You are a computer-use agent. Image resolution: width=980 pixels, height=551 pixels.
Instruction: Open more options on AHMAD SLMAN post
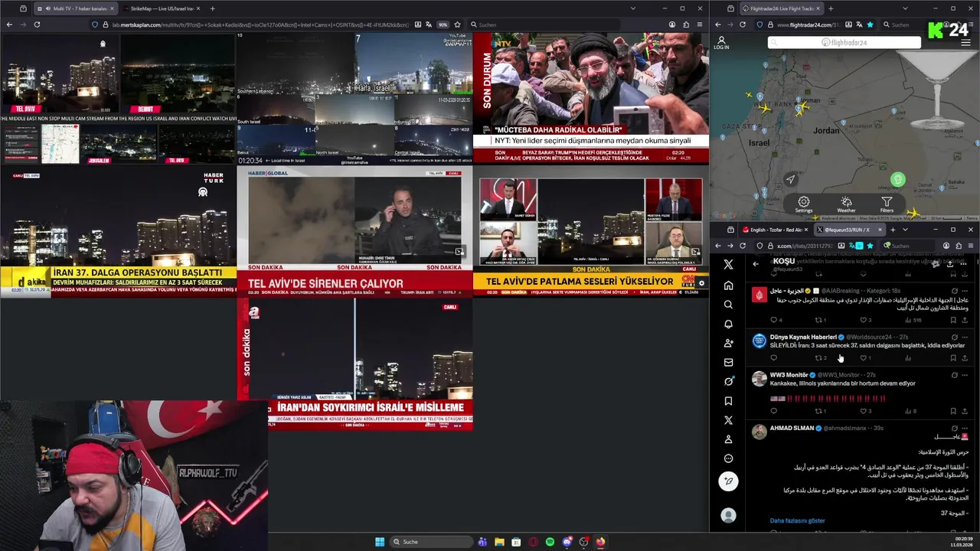(x=965, y=429)
